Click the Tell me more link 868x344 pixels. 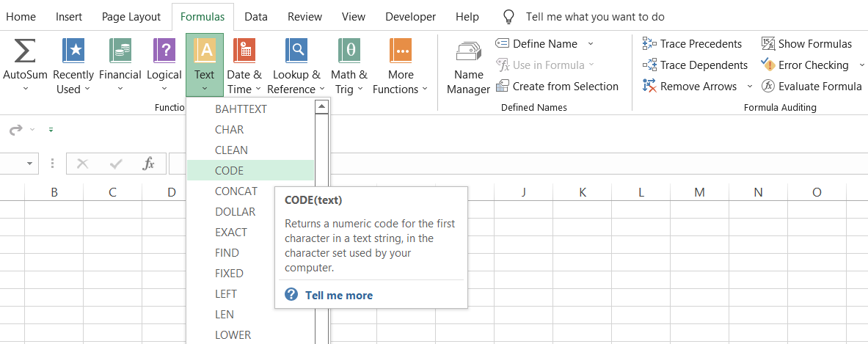(x=338, y=295)
